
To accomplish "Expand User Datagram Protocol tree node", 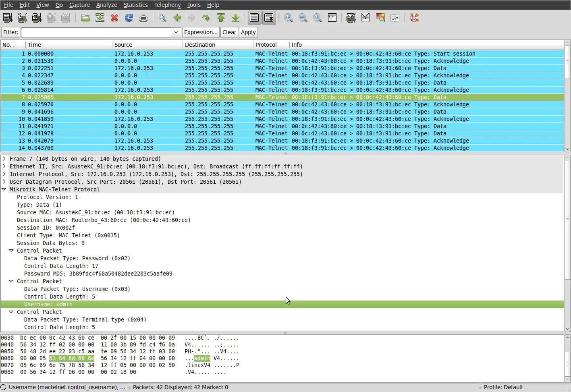I will coord(4,182).
